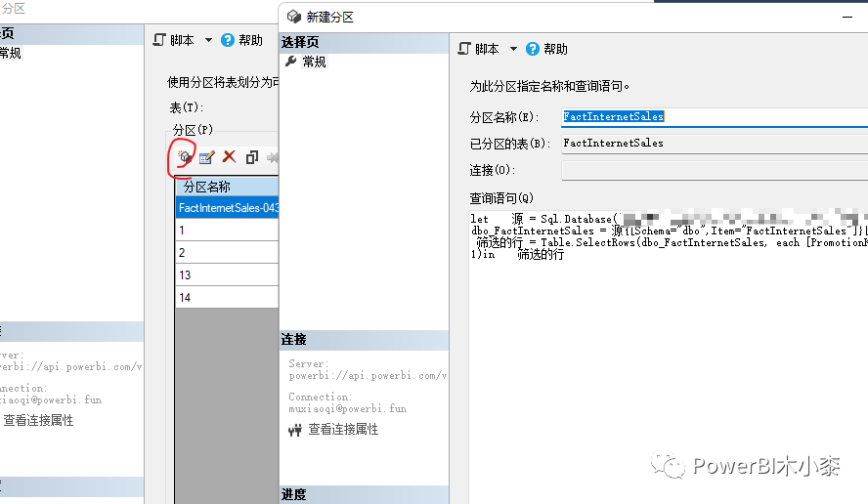Select partition row named 1
Screen dimensions: 868x504
click(x=228, y=231)
